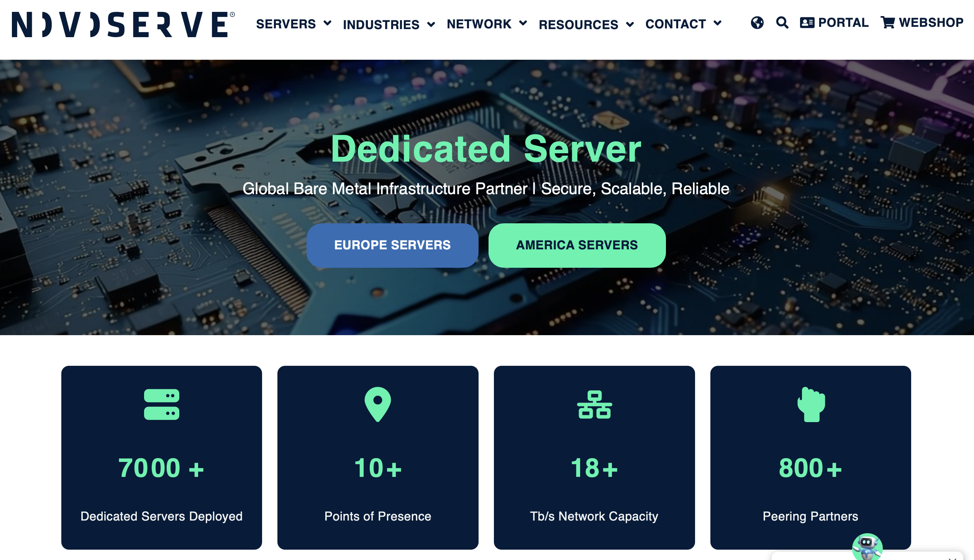Open the chatbot robot icon
974x560 pixels.
click(867, 546)
